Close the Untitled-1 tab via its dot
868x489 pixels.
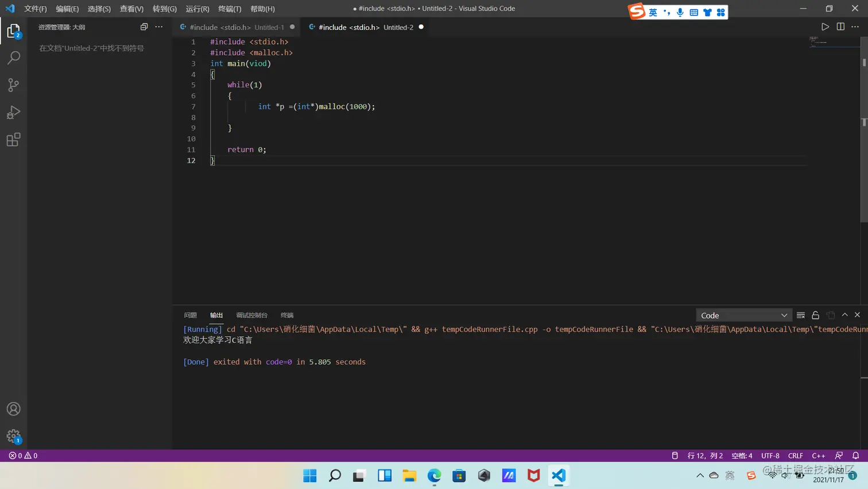tap(292, 27)
